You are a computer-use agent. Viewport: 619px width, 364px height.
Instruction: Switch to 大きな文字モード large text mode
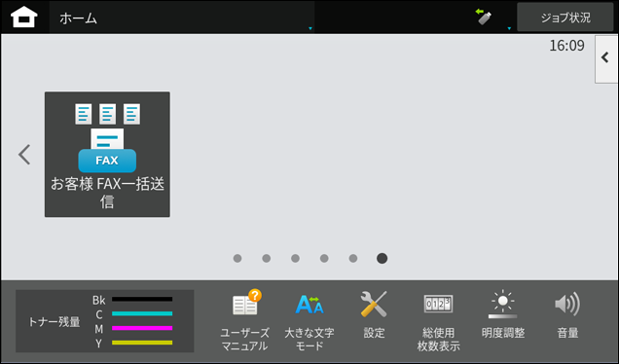[309, 320]
